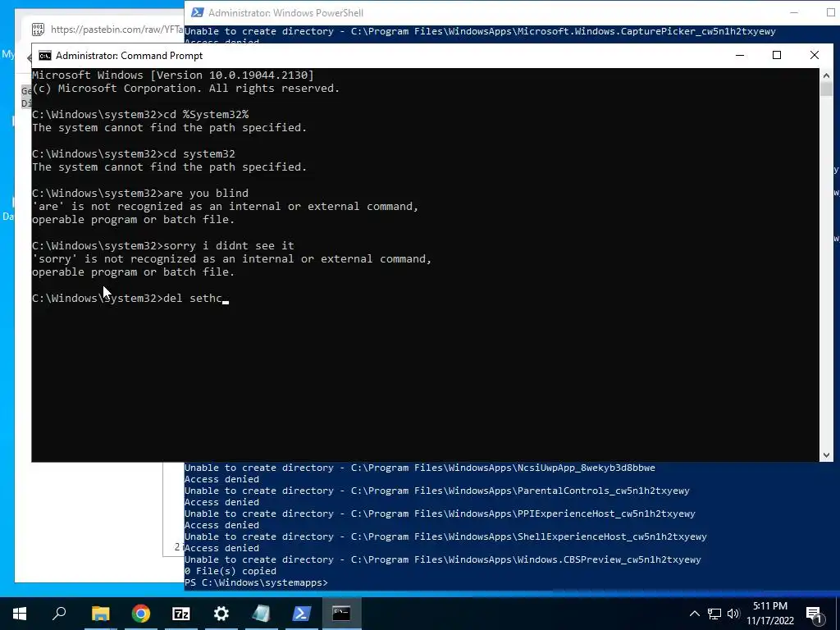
Task: Click '(c) Microsoft Corporation' copyright line
Action: 186,89
